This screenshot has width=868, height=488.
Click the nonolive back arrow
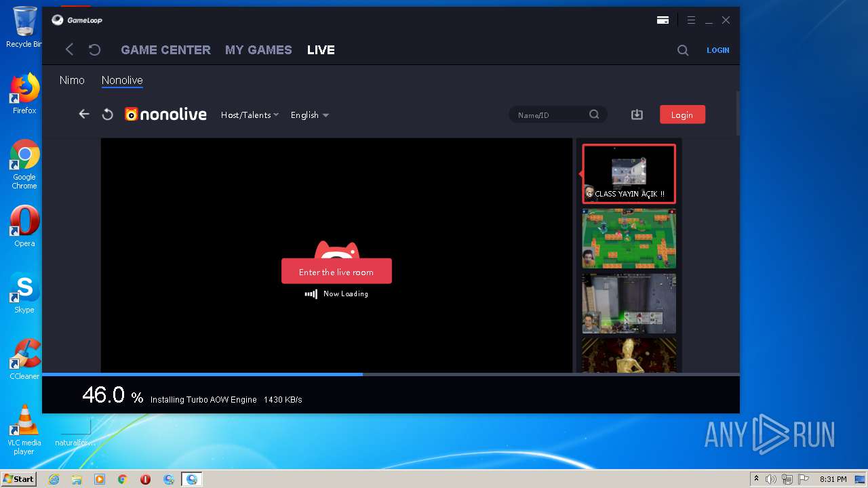coord(84,114)
